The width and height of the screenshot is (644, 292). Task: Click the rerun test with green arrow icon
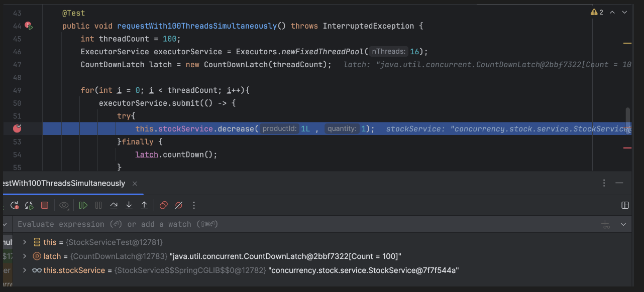pyautogui.click(x=29, y=205)
